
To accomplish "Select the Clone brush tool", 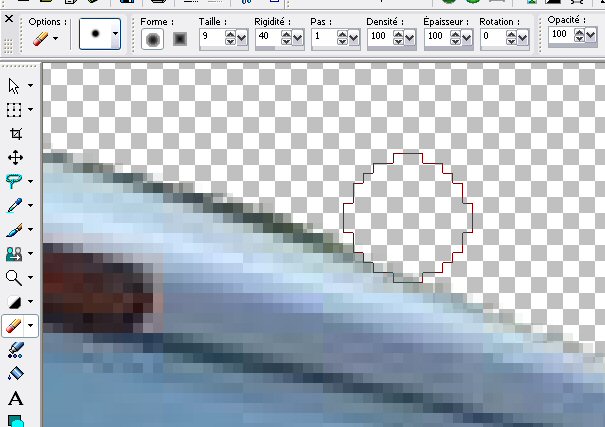I will pos(14,254).
